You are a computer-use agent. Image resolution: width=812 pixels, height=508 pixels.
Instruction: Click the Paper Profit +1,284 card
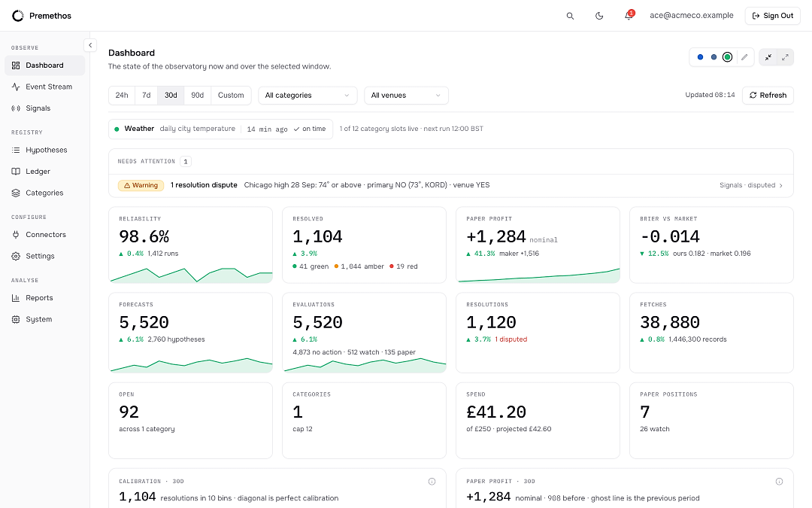pyautogui.click(x=538, y=245)
